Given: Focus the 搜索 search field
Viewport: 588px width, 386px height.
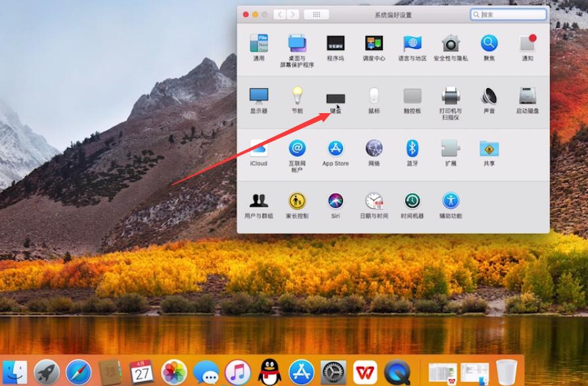Looking at the screenshot, I should click(x=509, y=14).
